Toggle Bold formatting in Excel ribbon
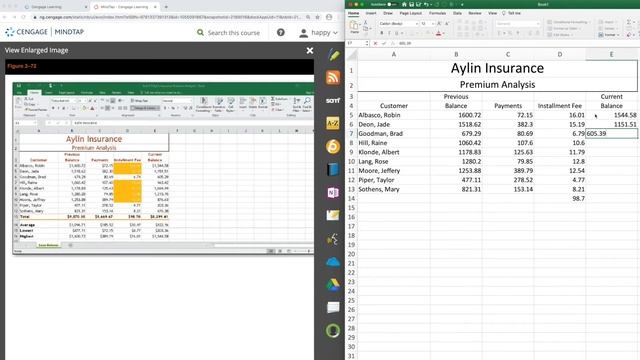The image size is (640, 360). point(382,33)
